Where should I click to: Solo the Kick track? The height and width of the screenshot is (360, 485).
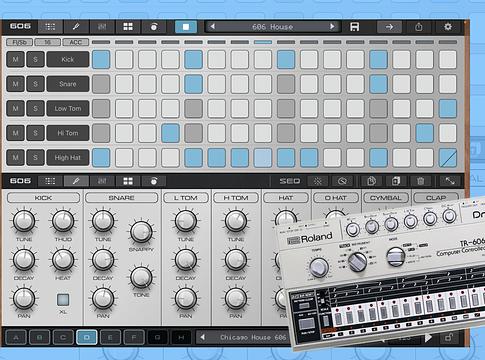(x=35, y=59)
